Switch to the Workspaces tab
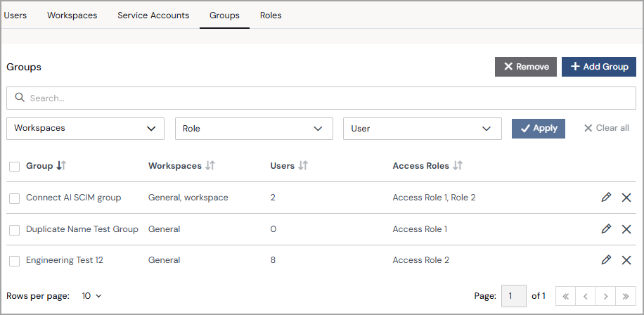 [72, 15]
